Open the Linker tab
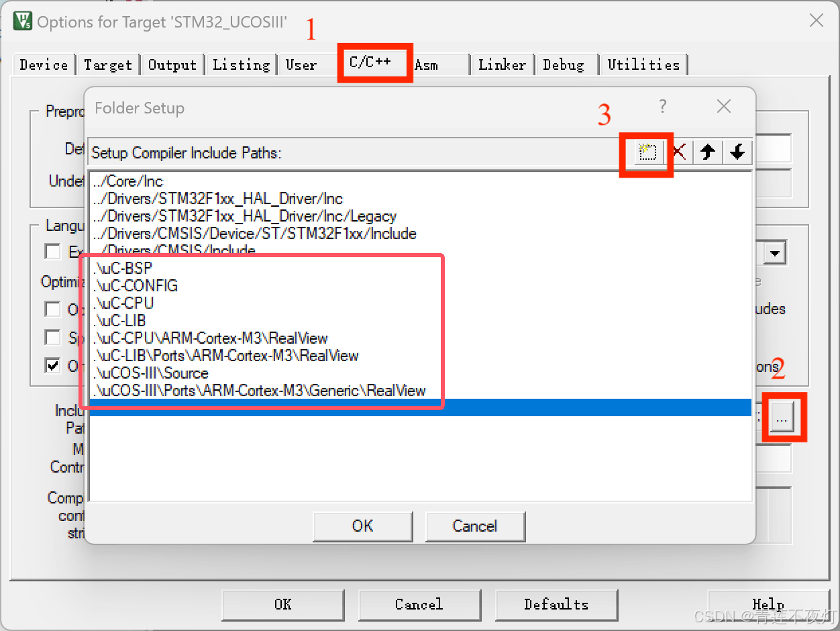Viewport: 840px width, 631px height. point(502,64)
